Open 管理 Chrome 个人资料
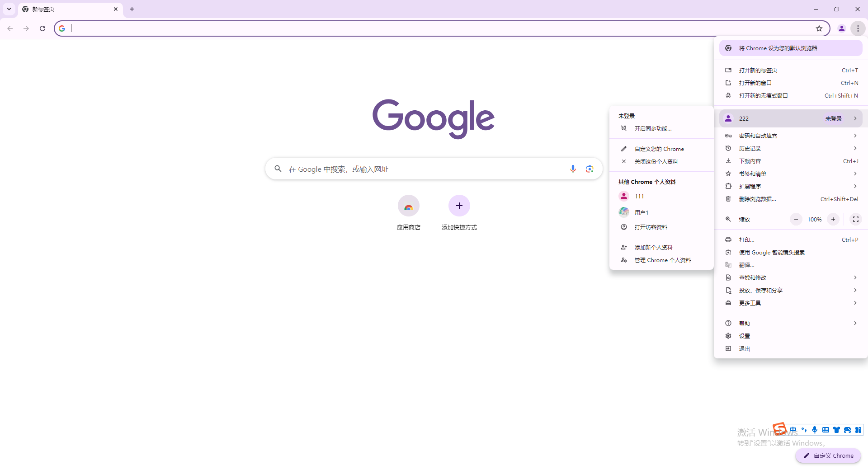The width and height of the screenshot is (868, 470). point(661,260)
